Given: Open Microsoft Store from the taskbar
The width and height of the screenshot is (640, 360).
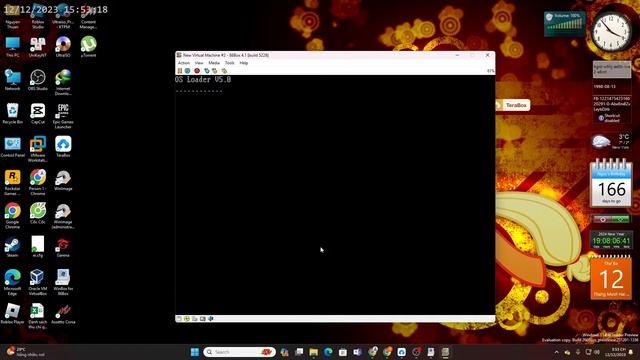Looking at the screenshot, I should pos(343,352).
